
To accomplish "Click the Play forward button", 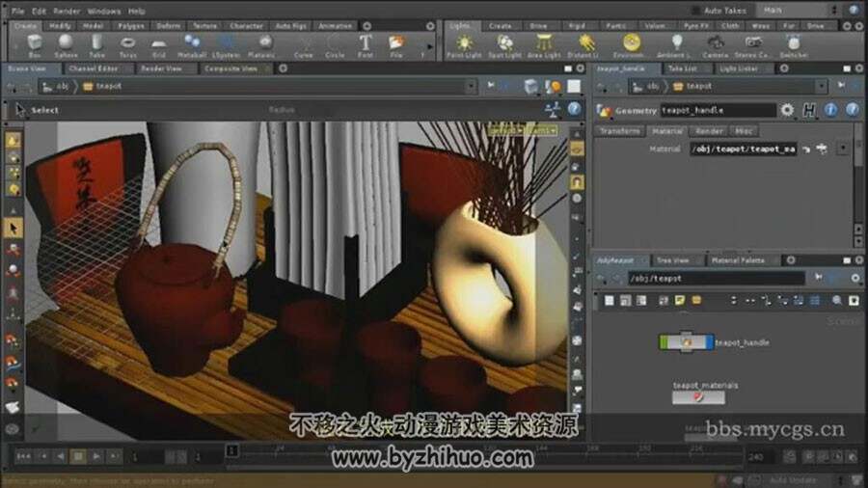I will [x=96, y=456].
